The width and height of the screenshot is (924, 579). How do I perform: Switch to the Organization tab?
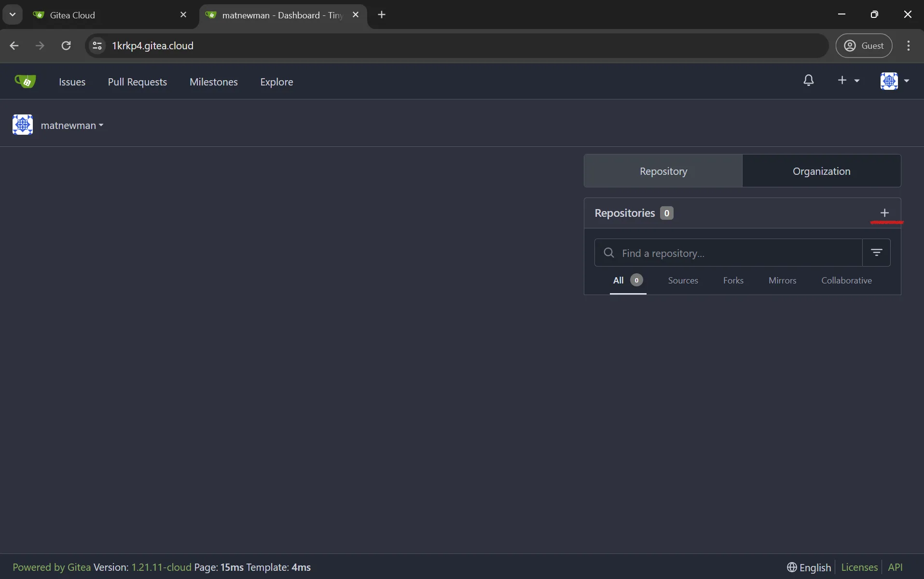pos(821,171)
